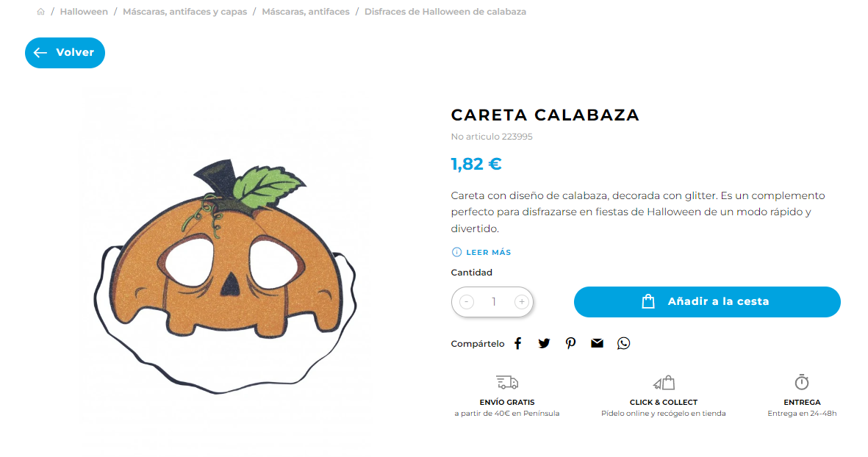Image resolution: width=868 pixels, height=457 pixels.
Task: Go to Máscaras, antifaces breadcrumb
Action: click(x=306, y=12)
